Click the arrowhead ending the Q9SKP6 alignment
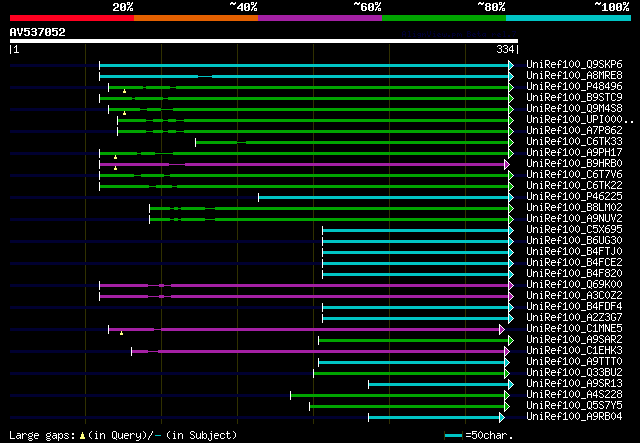Screen dimensions: 640x443 click(x=511, y=65)
